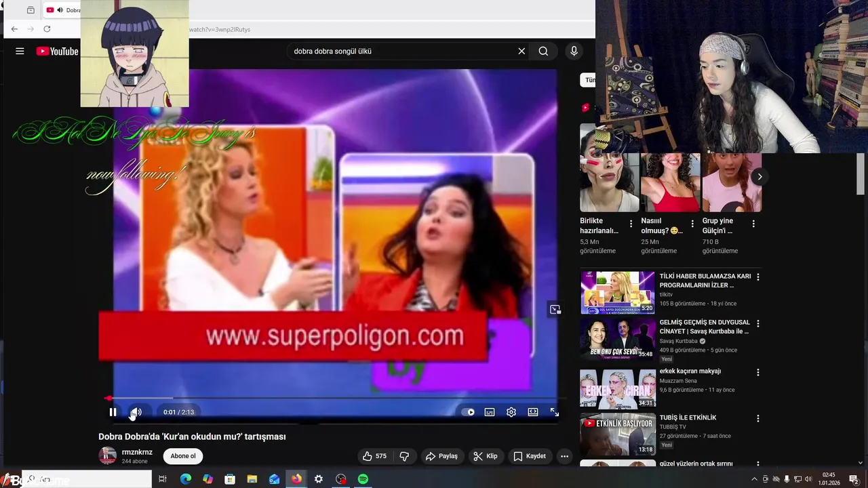Go to the YouTube home logo

click(57, 51)
